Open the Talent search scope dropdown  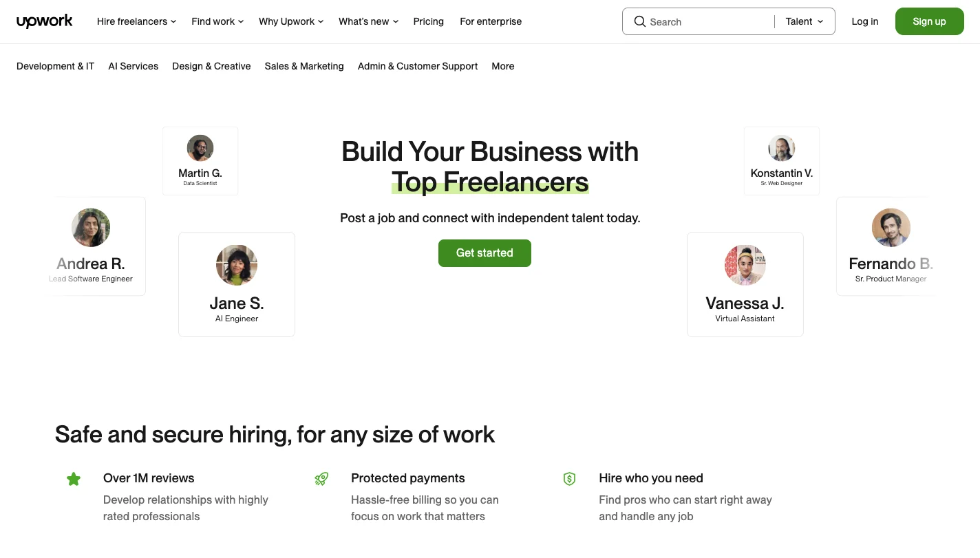pyautogui.click(x=804, y=21)
